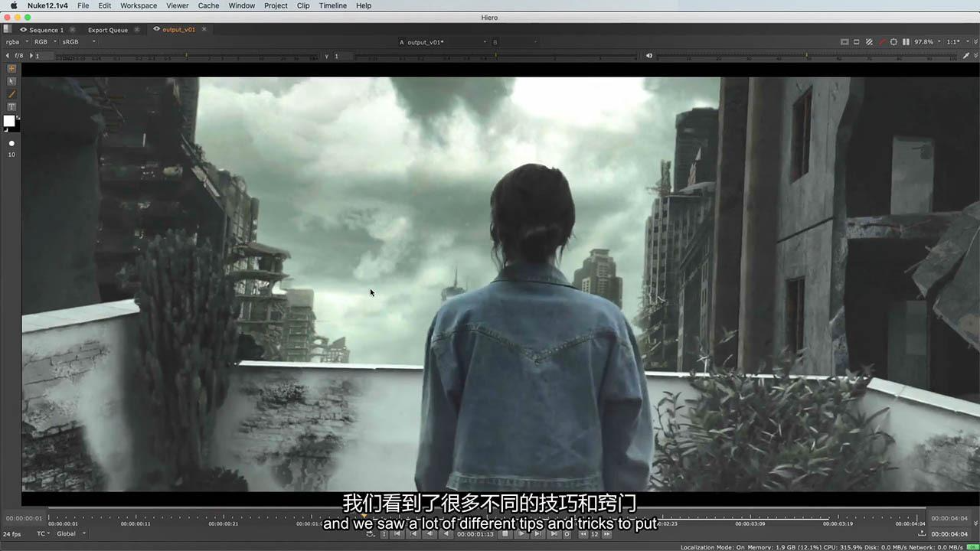Close the Export Queue tab
The image size is (980, 551).
click(137, 30)
